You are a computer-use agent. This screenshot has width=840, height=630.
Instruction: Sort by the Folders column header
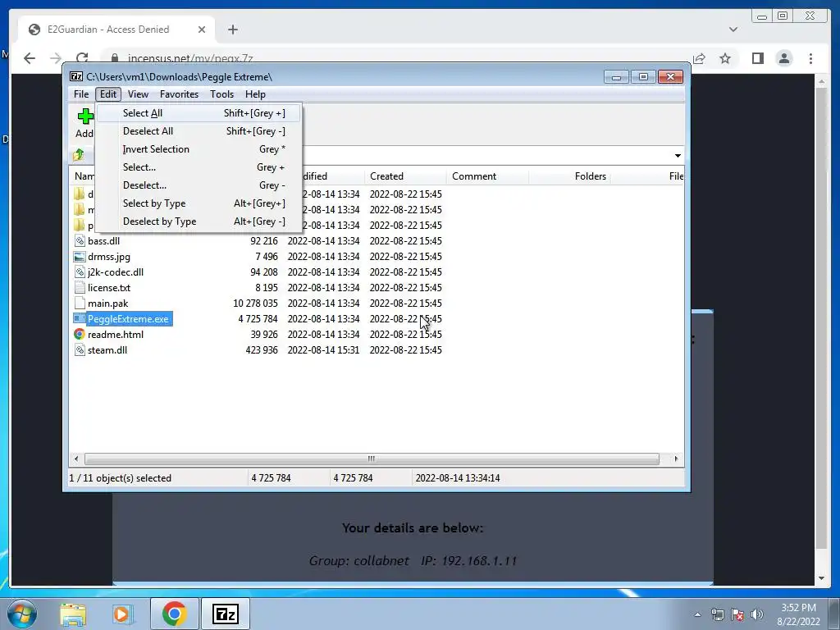click(x=569, y=176)
